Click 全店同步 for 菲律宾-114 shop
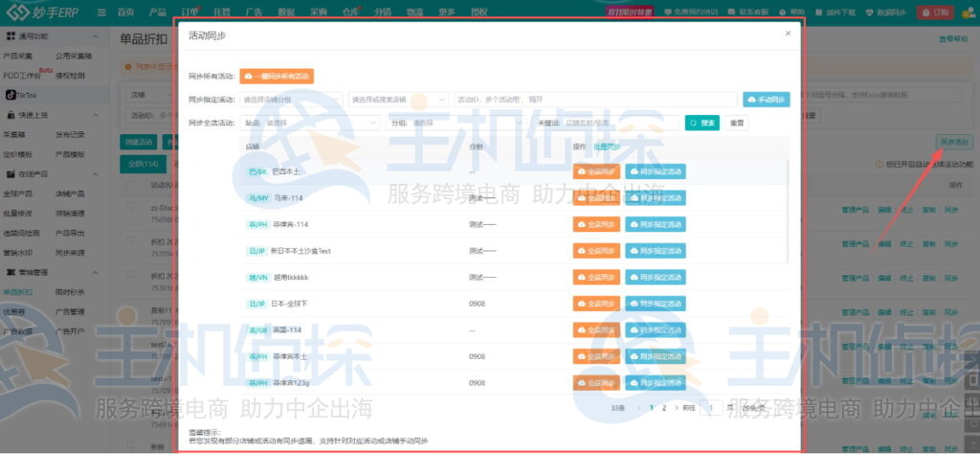 point(596,224)
